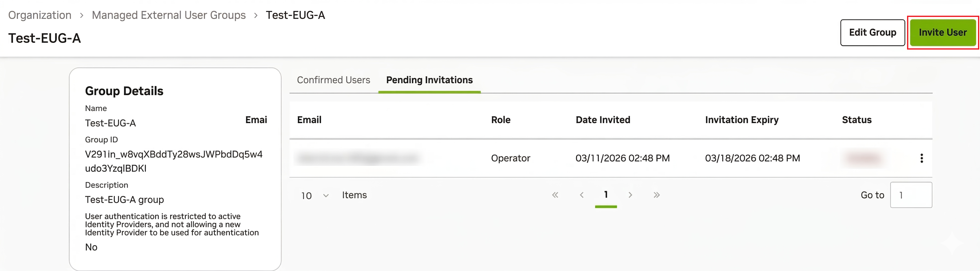Screen dimensions: 980x271
Task: Open the row actions kebab menu
Action: click(x=921, y=158)
